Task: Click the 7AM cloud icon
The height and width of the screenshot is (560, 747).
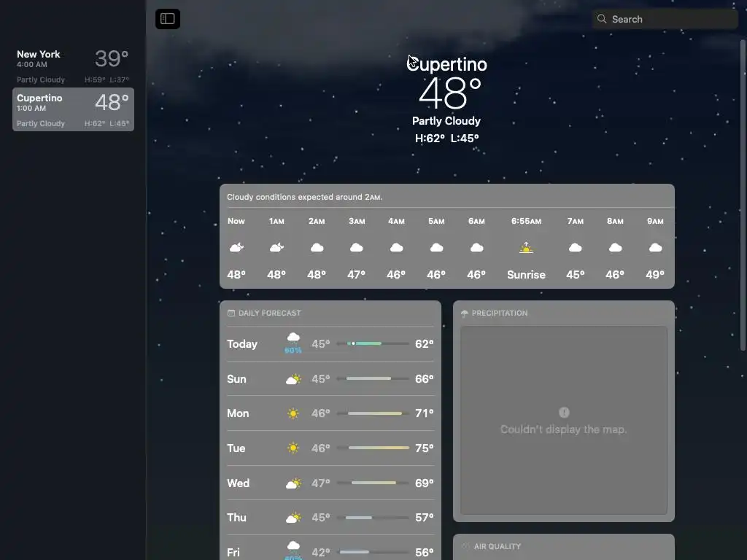Action: pos(575,248)
